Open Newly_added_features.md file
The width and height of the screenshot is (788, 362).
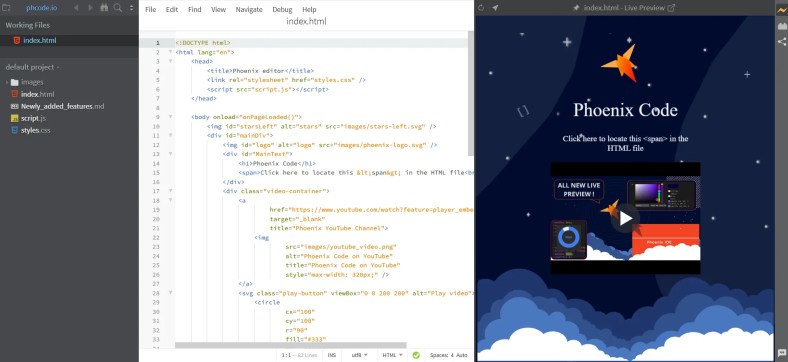62,106
